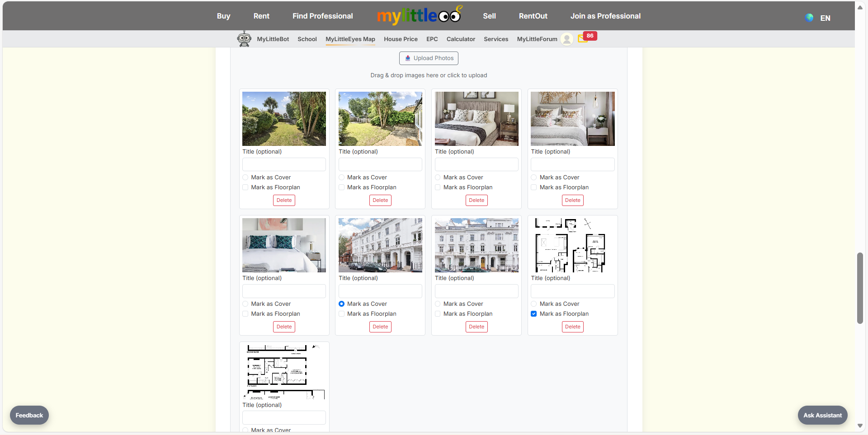868x435 pixels.
Task: Open the EN language selector
Action: tap(826, 19)
